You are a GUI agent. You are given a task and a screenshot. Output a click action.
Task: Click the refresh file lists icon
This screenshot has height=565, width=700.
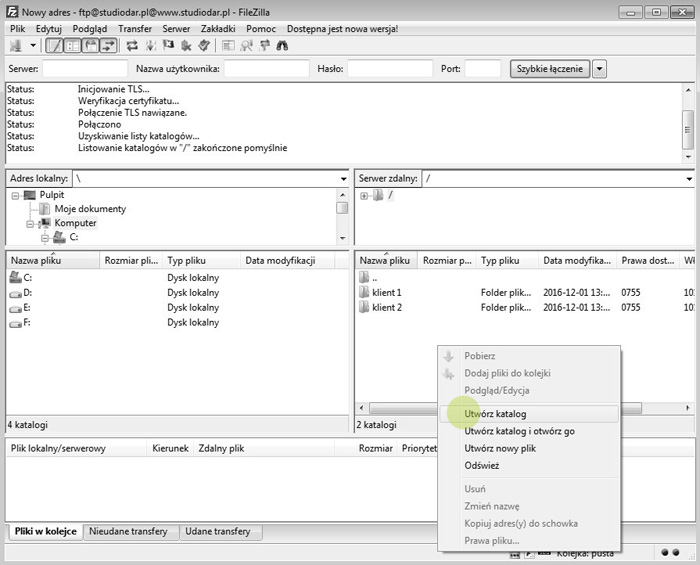pos(132,45)
